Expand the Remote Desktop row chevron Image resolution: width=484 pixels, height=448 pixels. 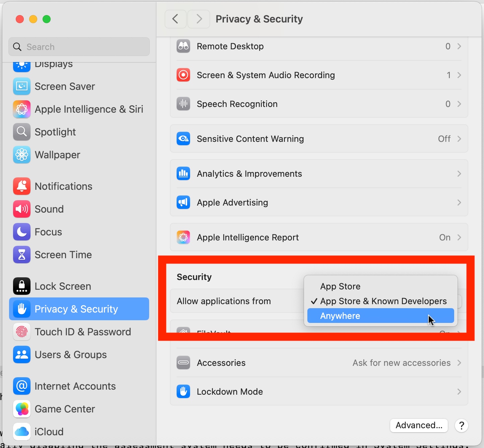pyautogui.click(x=459, y=46)
